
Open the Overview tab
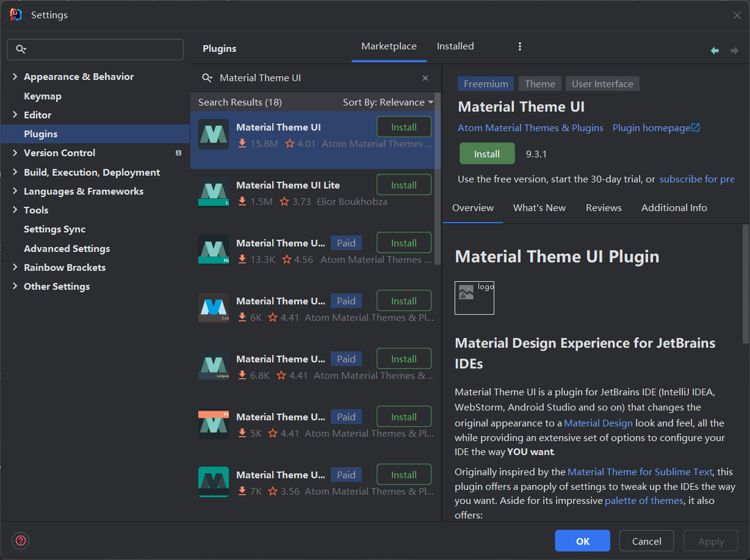[x=473, y=208]
